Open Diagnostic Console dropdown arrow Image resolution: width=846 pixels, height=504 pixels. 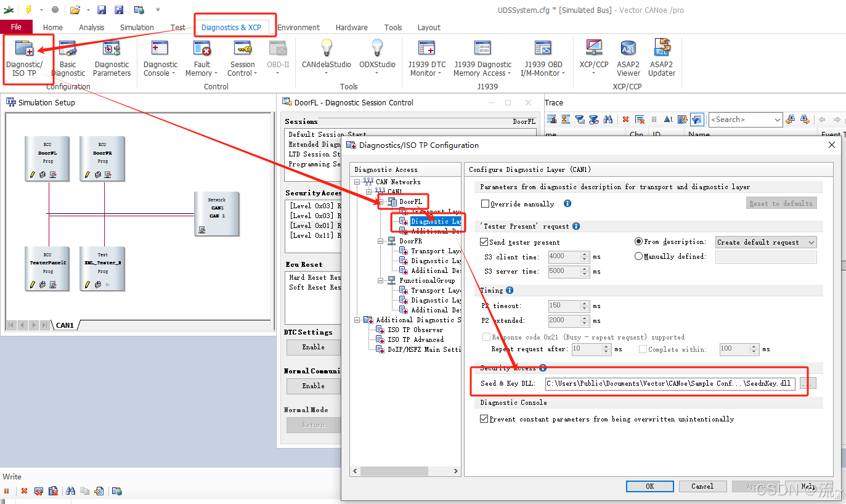(x=173, y=73)
